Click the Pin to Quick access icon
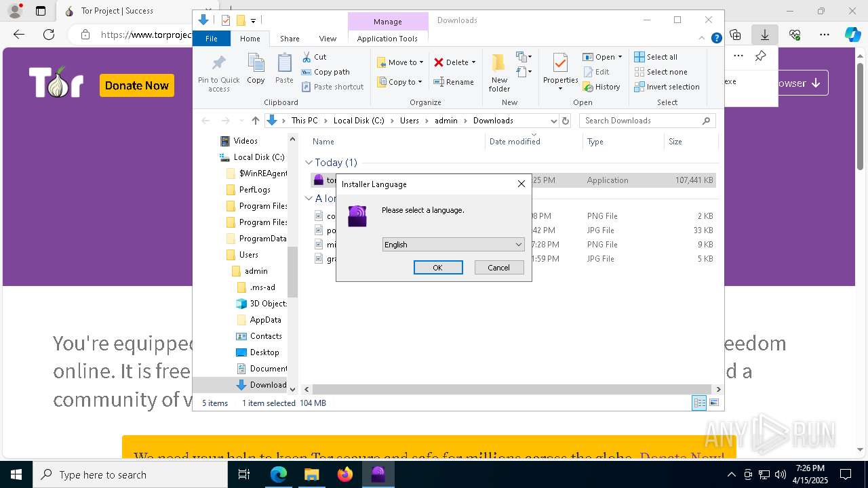868x488 pixels. (x=218, y=64)
